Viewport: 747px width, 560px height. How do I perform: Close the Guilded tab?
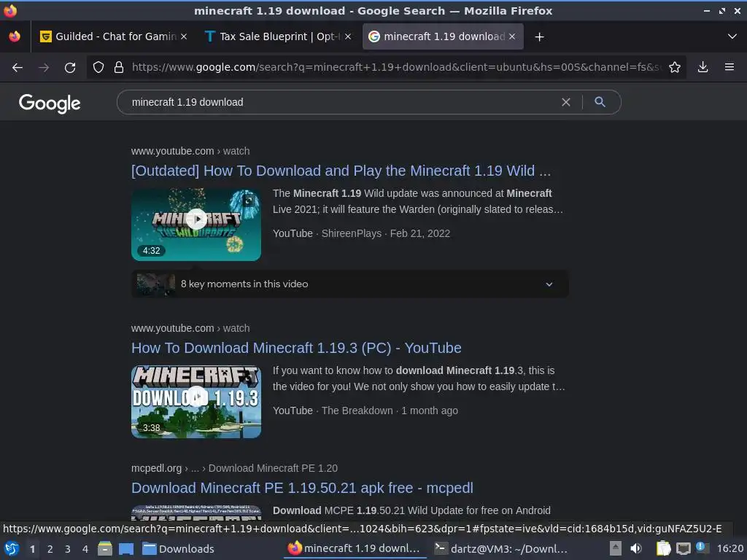tap(184, 36)
